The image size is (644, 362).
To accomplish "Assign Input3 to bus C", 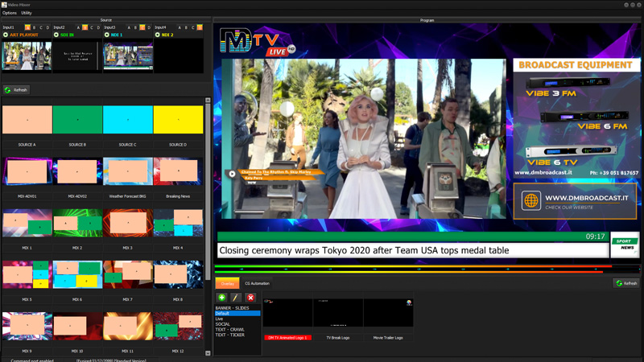I will [142, 27].
